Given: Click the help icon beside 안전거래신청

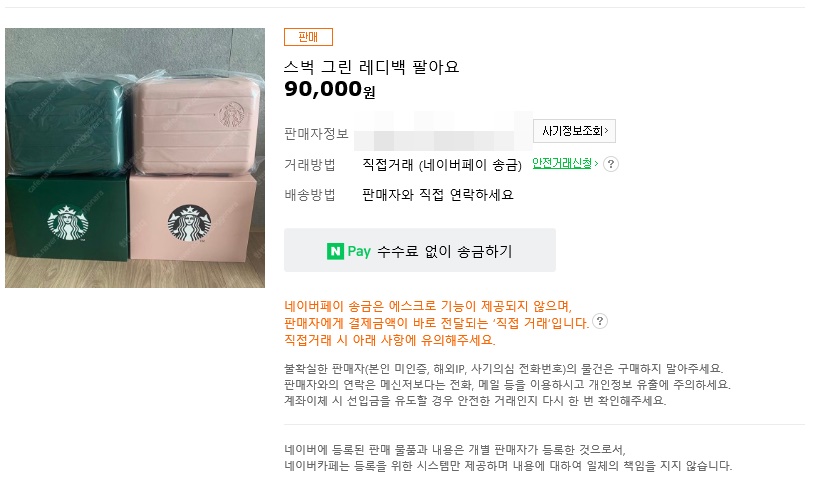Looking at the screenshot, I should 611,164.
